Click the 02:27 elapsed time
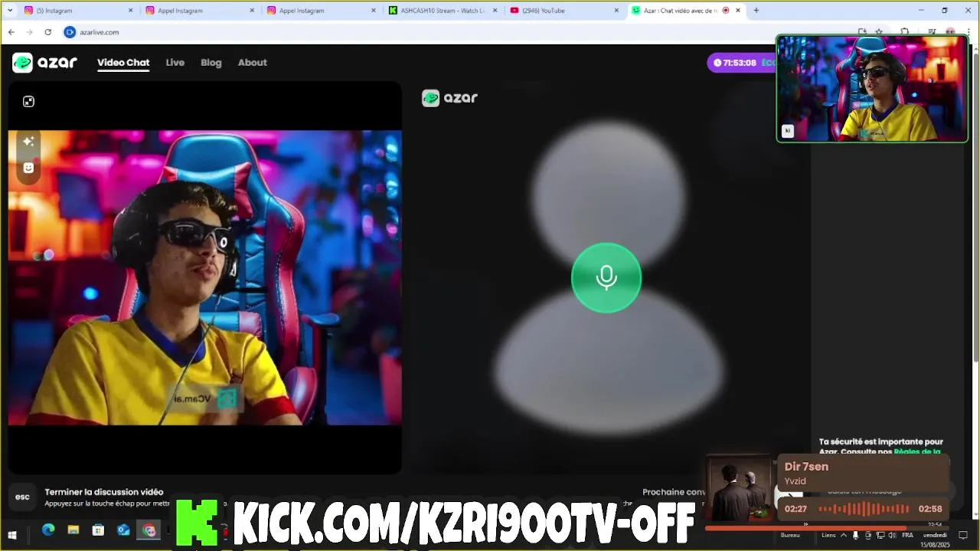 [795, 509]
